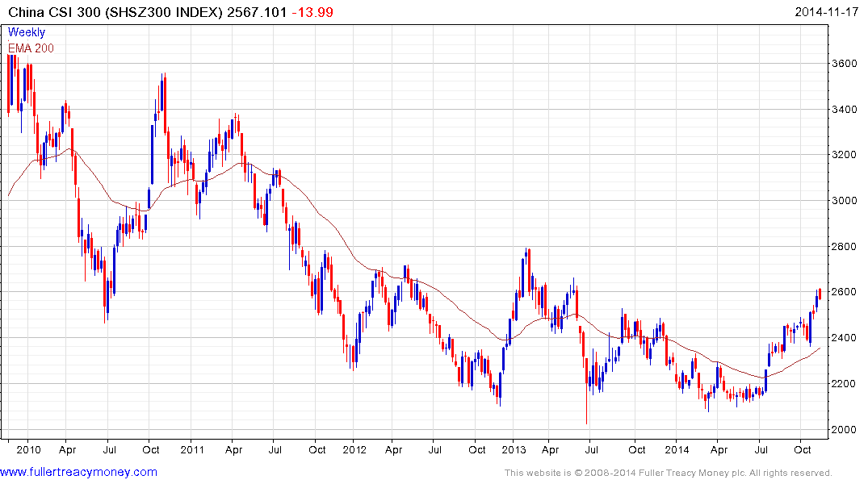This screenshot has width=868, height=484.
Task: Click the date 2014-11-17
Action: [827, 12]
